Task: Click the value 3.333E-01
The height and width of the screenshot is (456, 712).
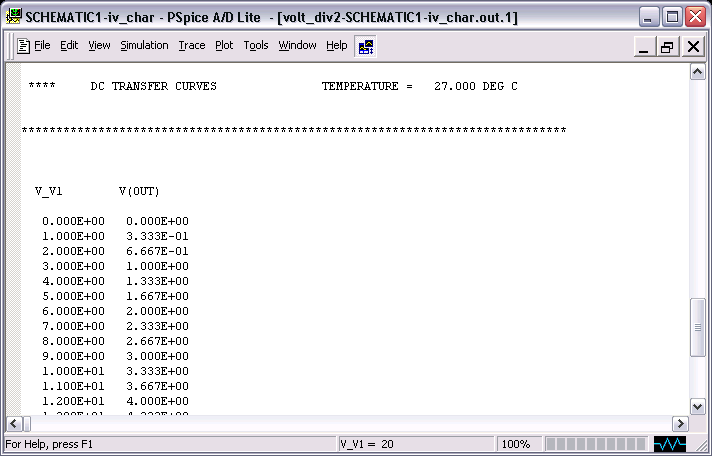Action: [x=157, y=236]
